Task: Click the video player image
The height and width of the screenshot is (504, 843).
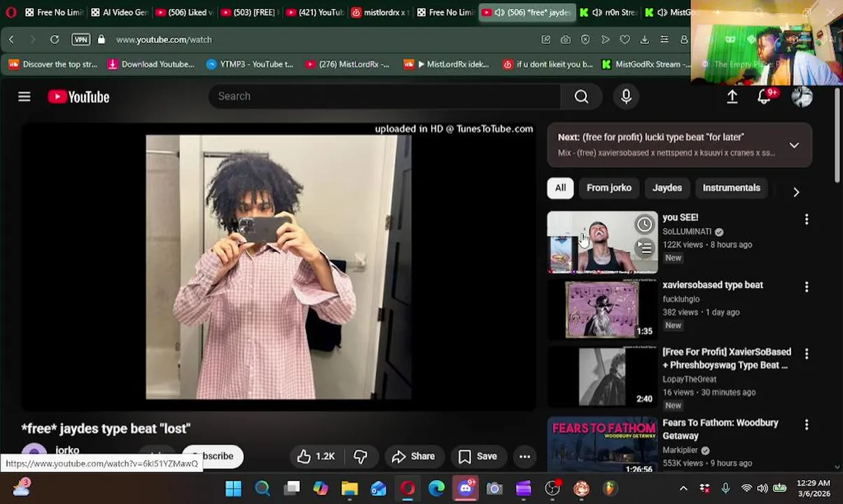Action: (279, 267)
